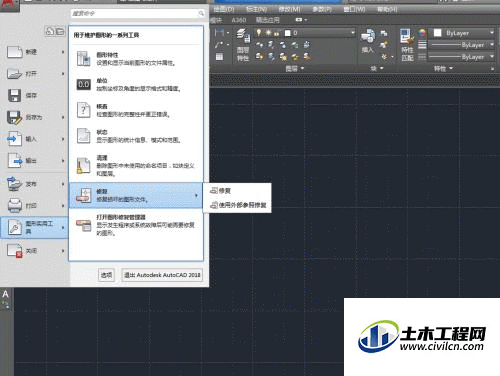This screenshot has height=376, width=500.
Task: Open Drawing Recovery Manager (打开图形修复管理器)
Action: pos(136,225)
